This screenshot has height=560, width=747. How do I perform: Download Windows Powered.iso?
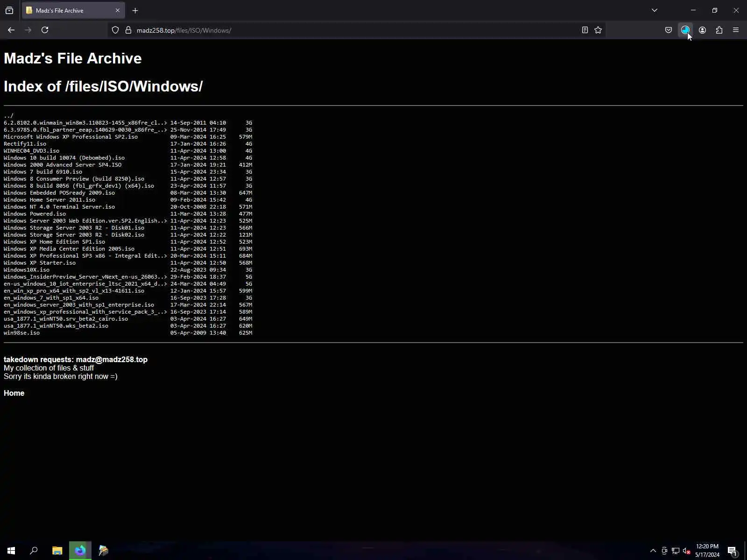[35, 214]
